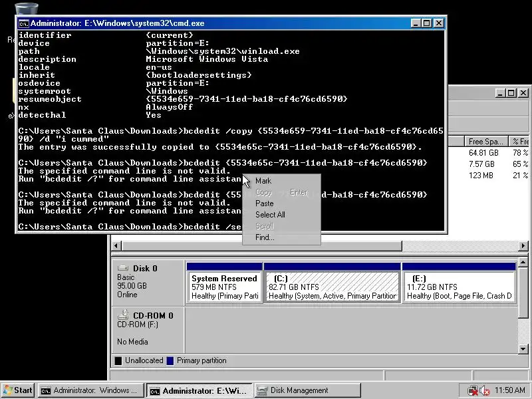Click the Primary partition blue legend swatch
This screenshot has height=399, width=532.
pyautogui.click(x=170, y=360)
